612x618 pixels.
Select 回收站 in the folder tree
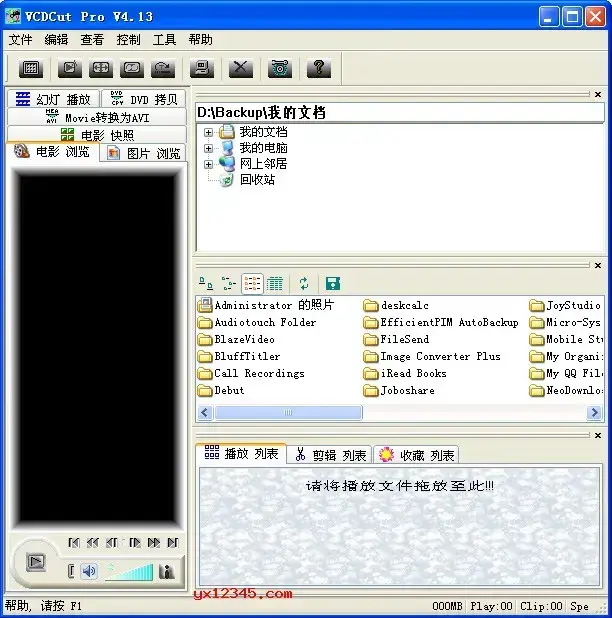[257, 180]
